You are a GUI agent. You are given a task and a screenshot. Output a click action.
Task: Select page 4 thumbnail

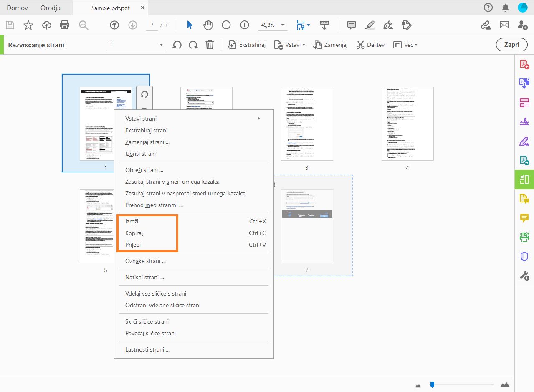[407, 124]
